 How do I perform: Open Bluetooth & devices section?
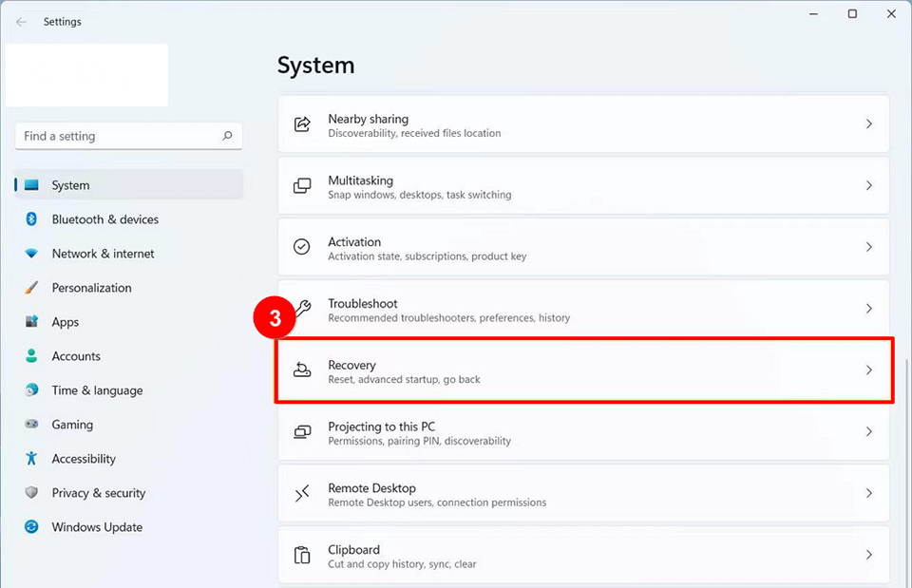pos(104,219)
